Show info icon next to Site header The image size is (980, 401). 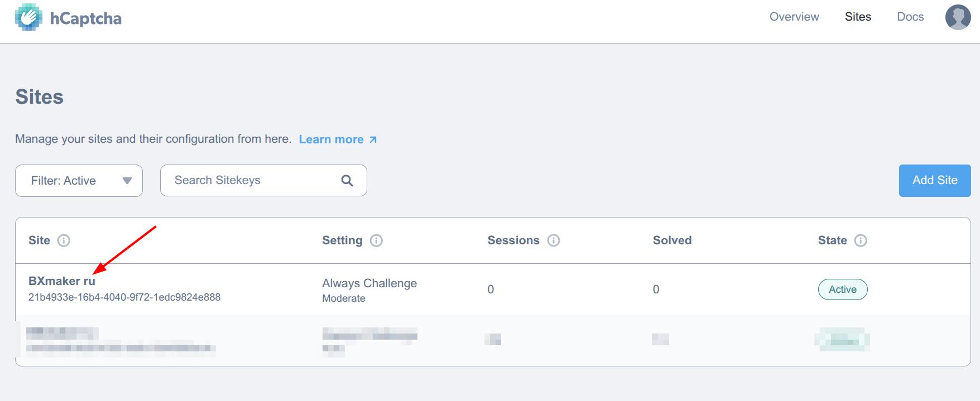coord(64,241)
